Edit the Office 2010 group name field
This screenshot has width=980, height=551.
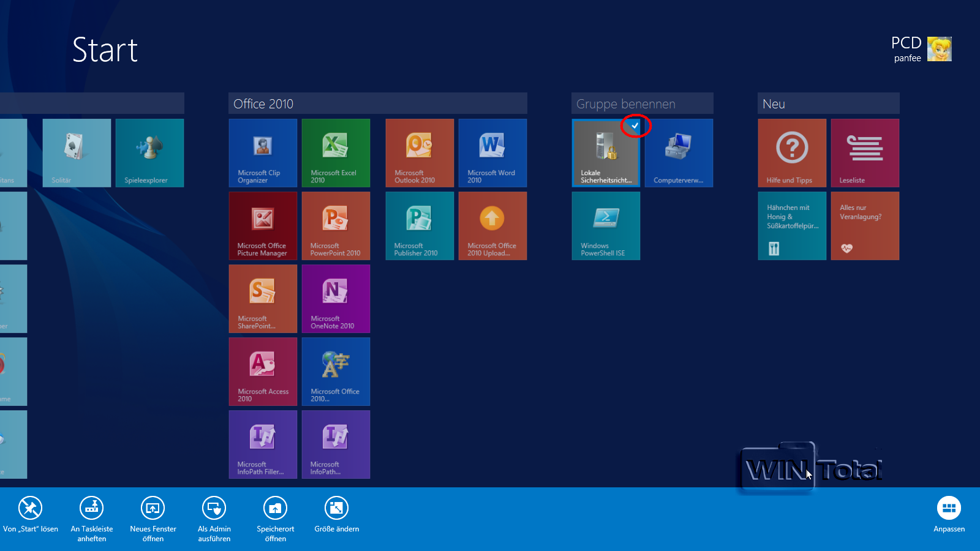[378, 103]
